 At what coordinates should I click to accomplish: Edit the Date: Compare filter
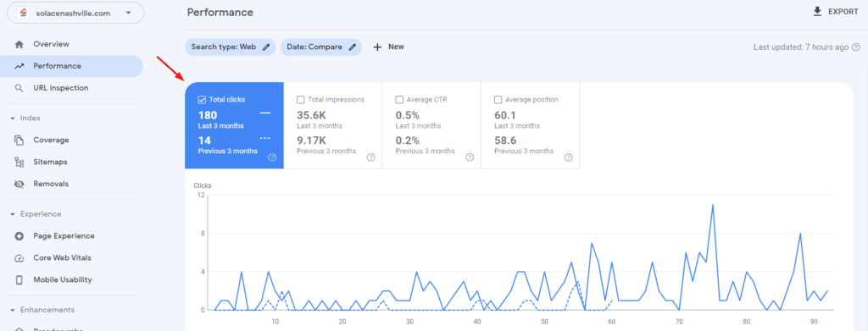[321, 47]
